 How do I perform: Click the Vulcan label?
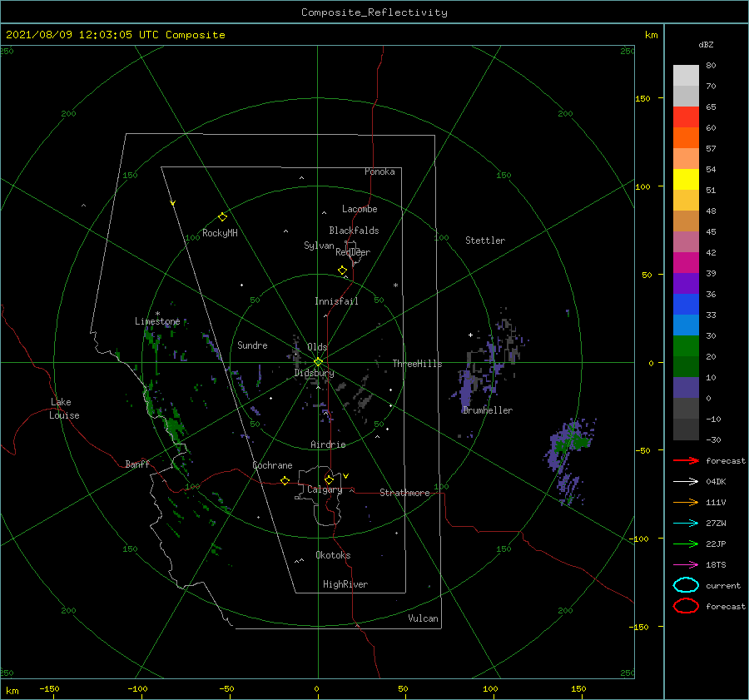coord(423,618)
